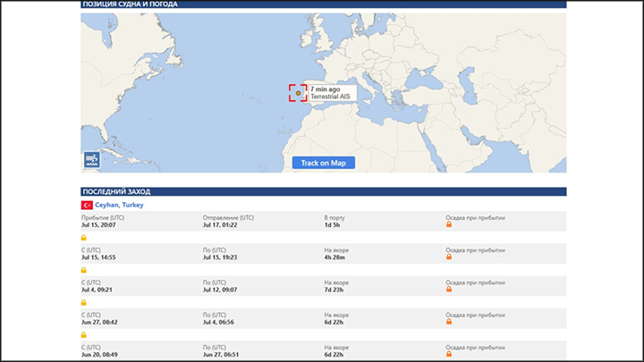Select anchor end 'Jul 4, 06:56'
The width and height of the screenshot is (644, 362).
pyautogui.click(x=218, y=322)
